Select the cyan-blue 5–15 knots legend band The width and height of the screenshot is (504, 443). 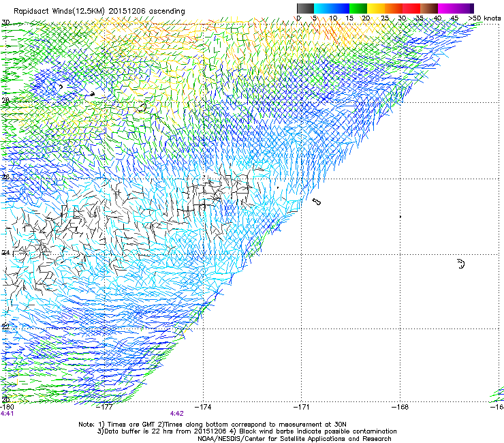click(332, 8)
